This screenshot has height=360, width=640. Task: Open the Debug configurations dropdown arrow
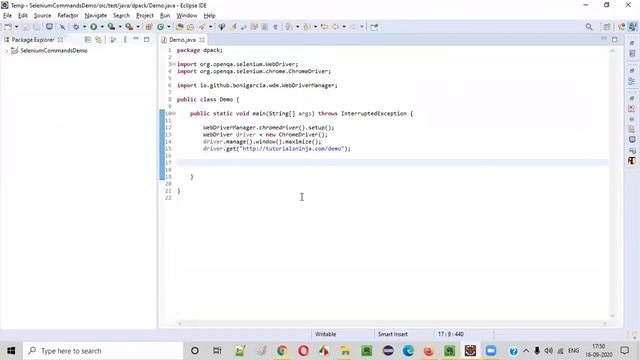point(84,27)
